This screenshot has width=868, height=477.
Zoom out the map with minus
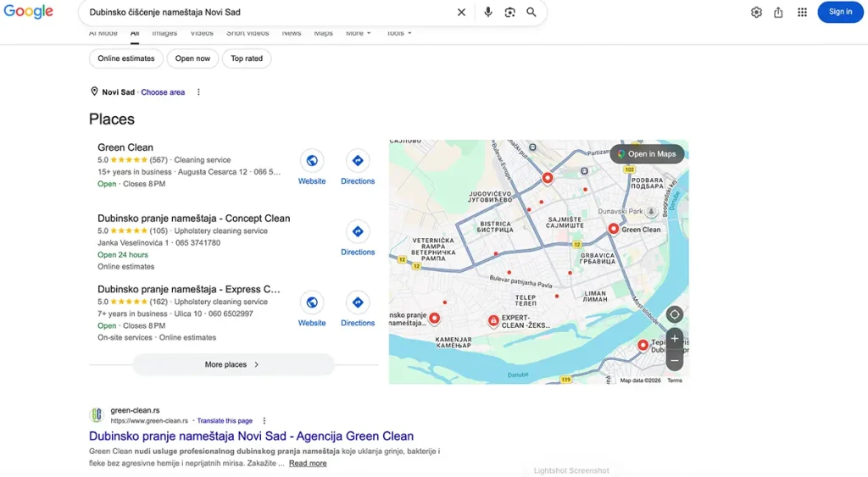coord(674,360)
